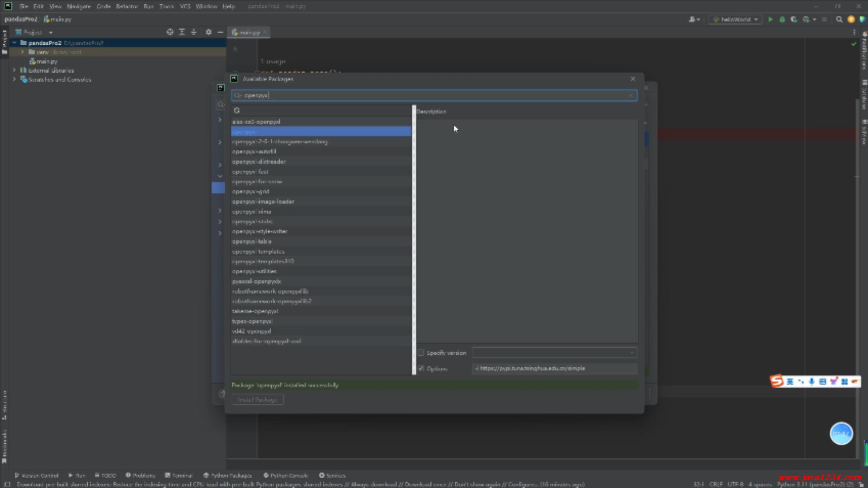Enable the Specify version checkbox
This screenshot has height=488, width=868.
[x=421, y=353]
